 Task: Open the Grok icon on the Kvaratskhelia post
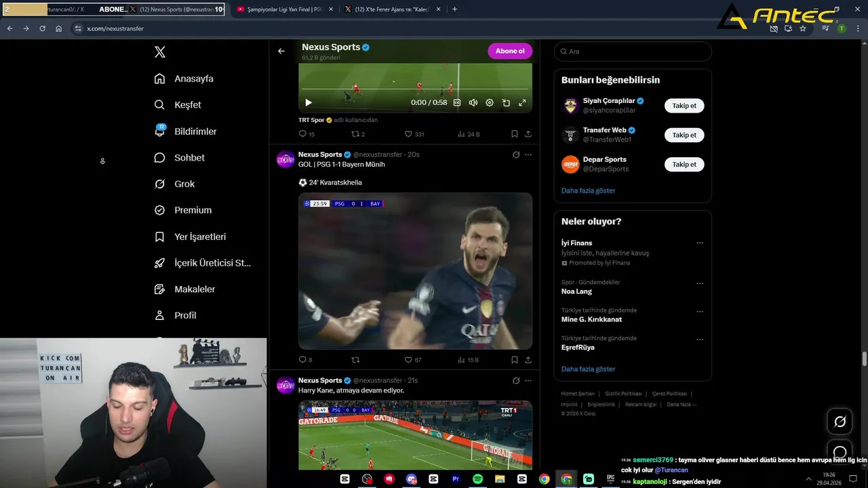pyautogui.click(x=516, y=155)
